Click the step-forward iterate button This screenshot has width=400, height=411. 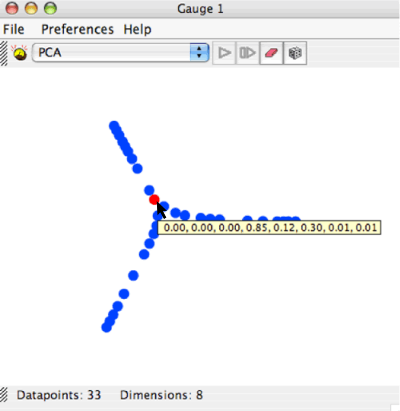click(247, 53)
